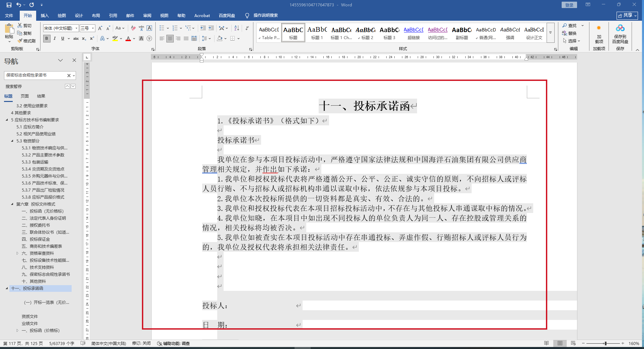Toggle center alignment
This screenshot has height=349, width=644.
[x=170, y=38]
